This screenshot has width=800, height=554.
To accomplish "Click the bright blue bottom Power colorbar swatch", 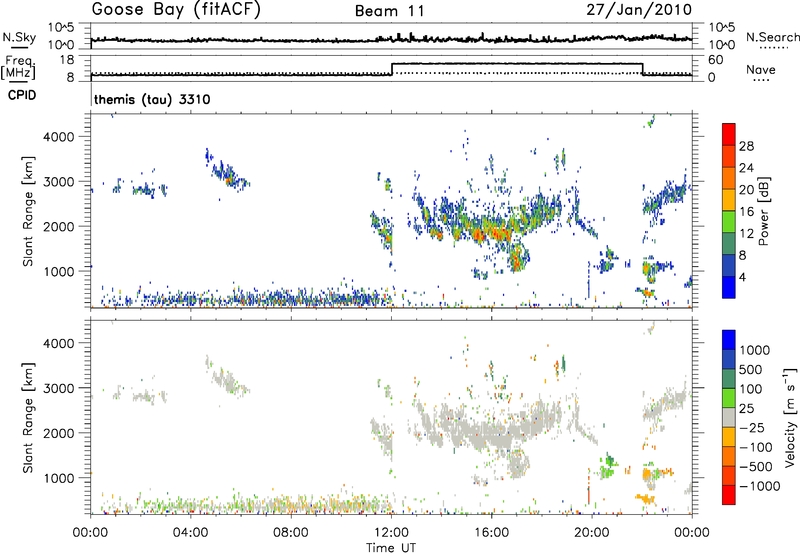I will 729,287.
